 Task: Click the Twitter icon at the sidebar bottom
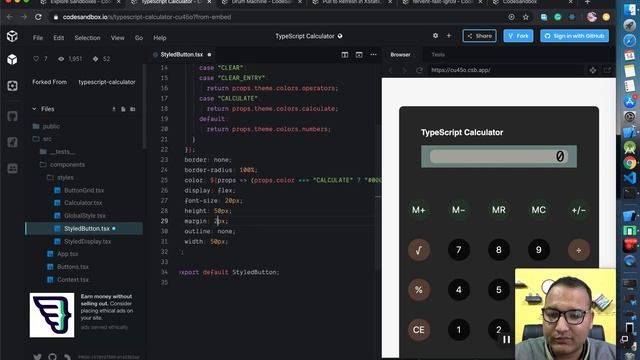pyautogui.click(x=37, y=357)
